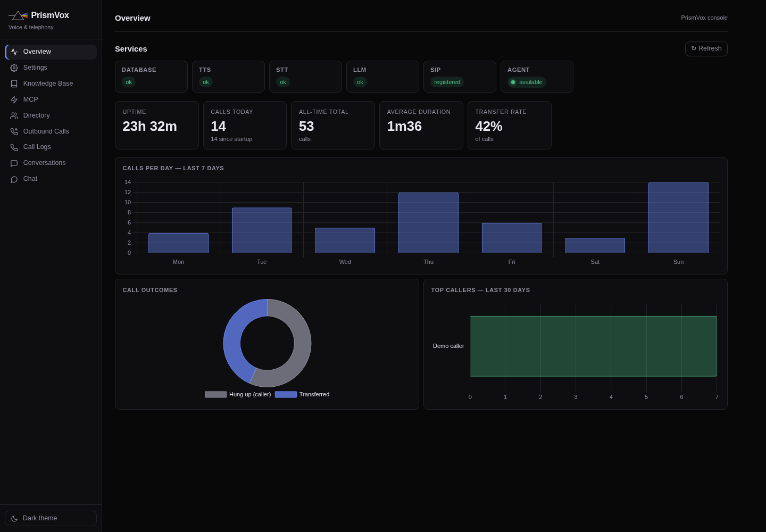
Task: Click the Settings gear icon
Action: click(14, 68)
